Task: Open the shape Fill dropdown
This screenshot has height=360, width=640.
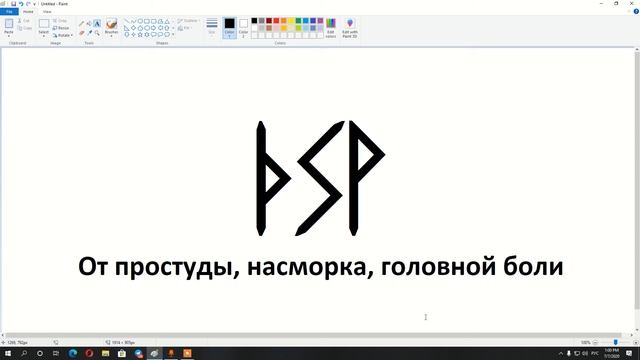Action: pyautogui.click(x=184, y=28)
